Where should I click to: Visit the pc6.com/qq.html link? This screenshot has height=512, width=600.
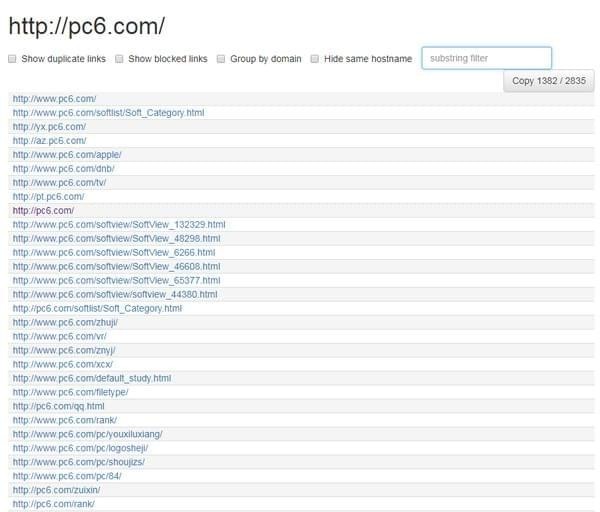(58, 407)
